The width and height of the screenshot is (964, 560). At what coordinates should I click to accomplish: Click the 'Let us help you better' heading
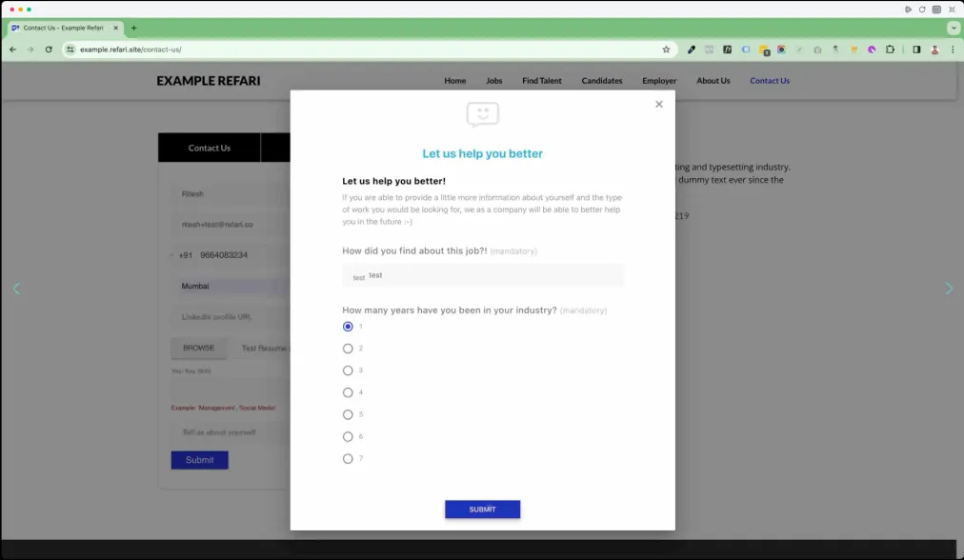483,153
